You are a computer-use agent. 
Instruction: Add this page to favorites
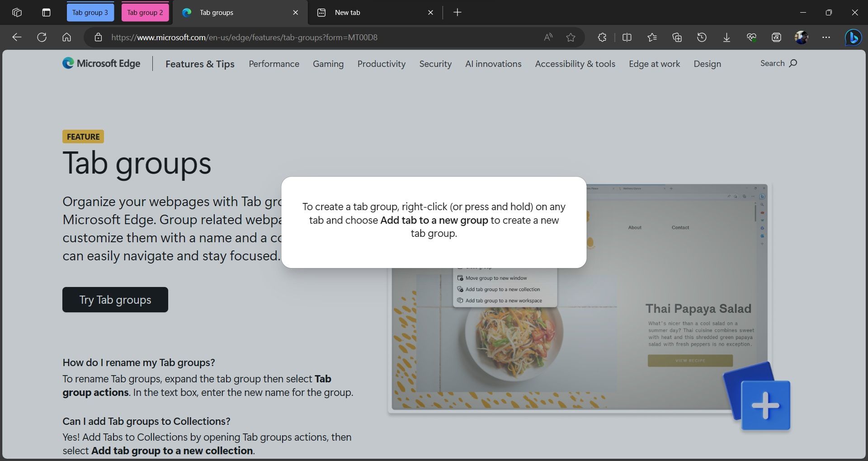pyautogui.click(x=570, y=38)
